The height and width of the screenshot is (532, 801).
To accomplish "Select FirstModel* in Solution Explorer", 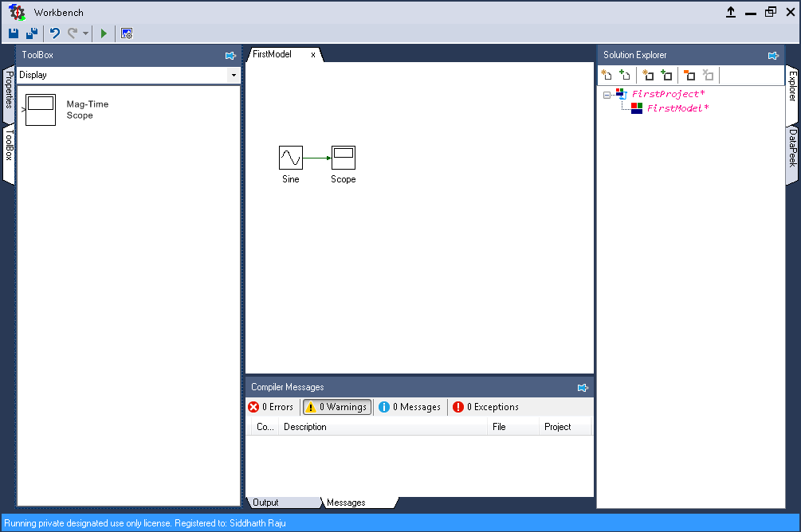I will [x=678, y=108].
